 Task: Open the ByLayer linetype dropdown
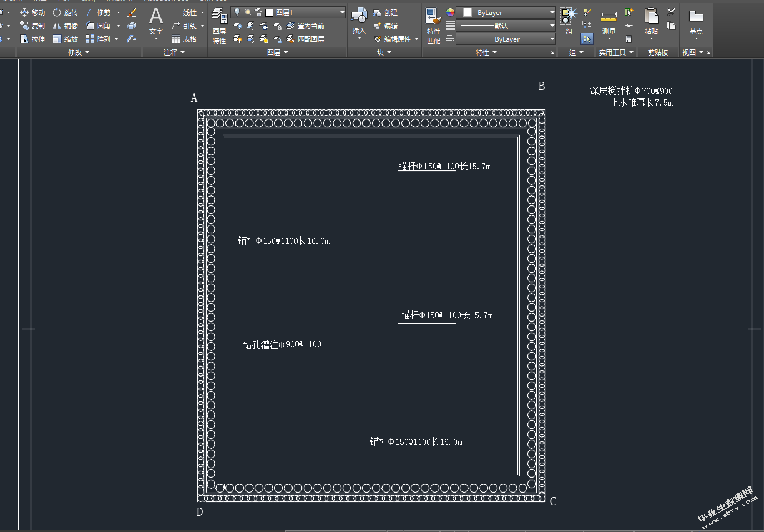[x=506, y=39]
